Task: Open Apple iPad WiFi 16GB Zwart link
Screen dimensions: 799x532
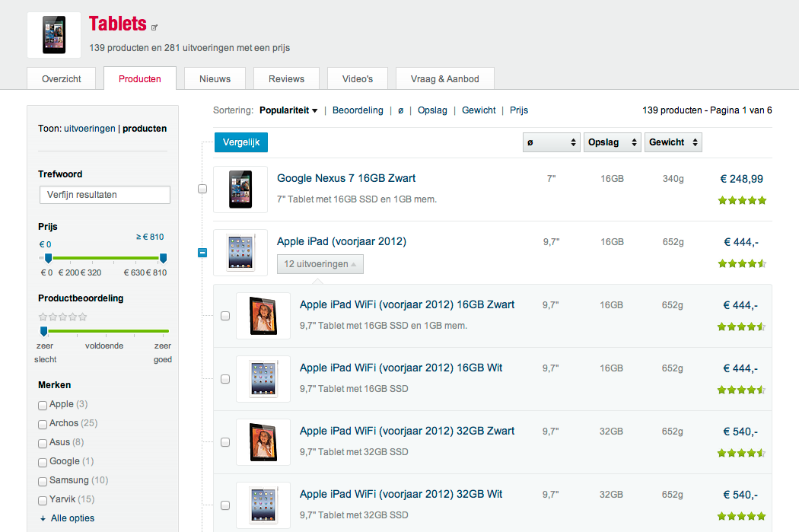Action: coord(406,304)
